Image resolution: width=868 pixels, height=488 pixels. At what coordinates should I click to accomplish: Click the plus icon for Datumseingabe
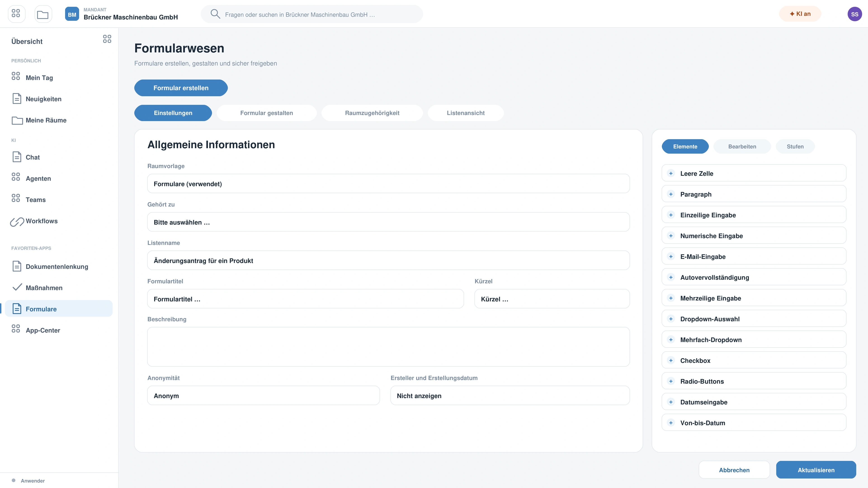pos(670,402)
